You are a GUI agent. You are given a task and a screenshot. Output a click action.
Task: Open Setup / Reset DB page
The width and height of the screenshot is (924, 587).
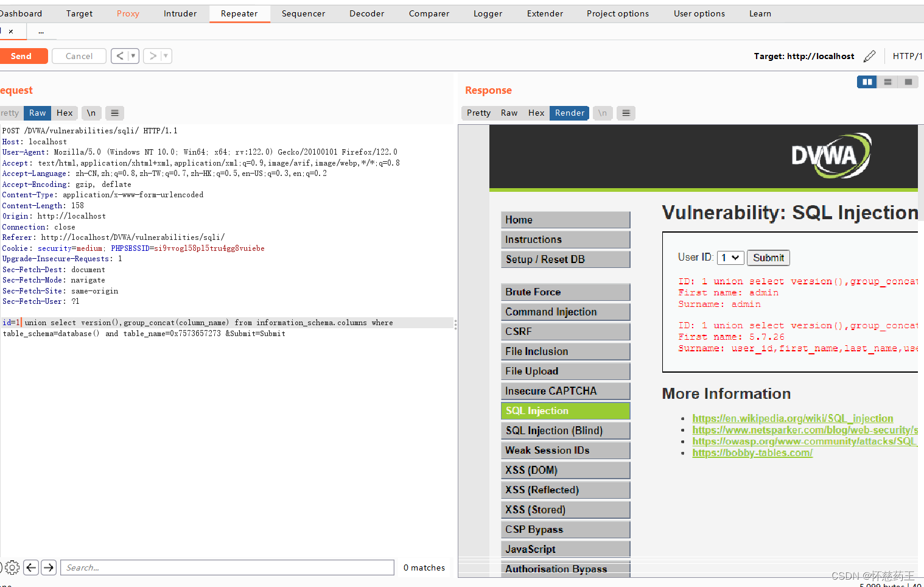point(565,259)
